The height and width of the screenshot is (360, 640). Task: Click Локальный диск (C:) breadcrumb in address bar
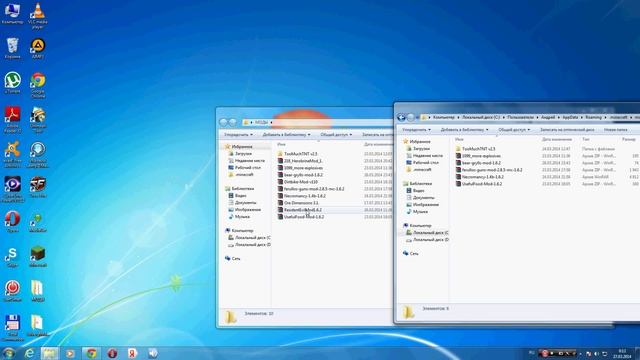pyautogui.click(x=481, y=117)
